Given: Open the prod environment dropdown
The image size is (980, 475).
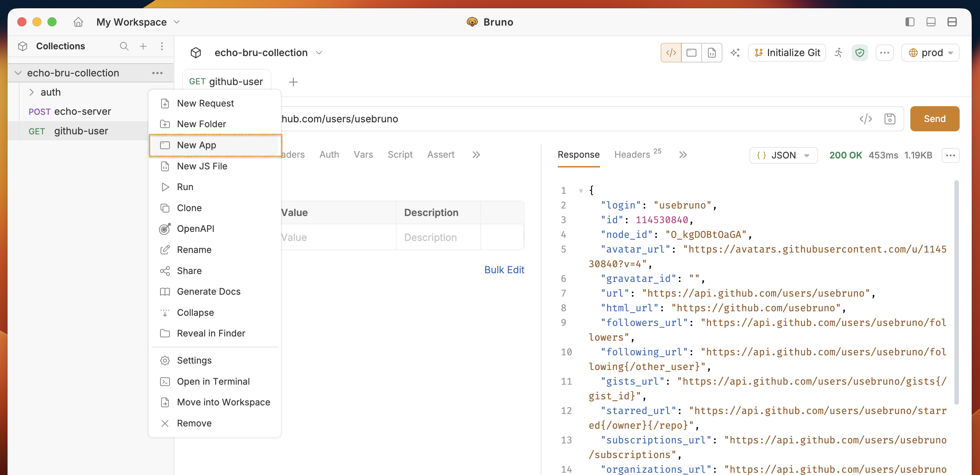Looking at the screenshot, I should (930, 53).
